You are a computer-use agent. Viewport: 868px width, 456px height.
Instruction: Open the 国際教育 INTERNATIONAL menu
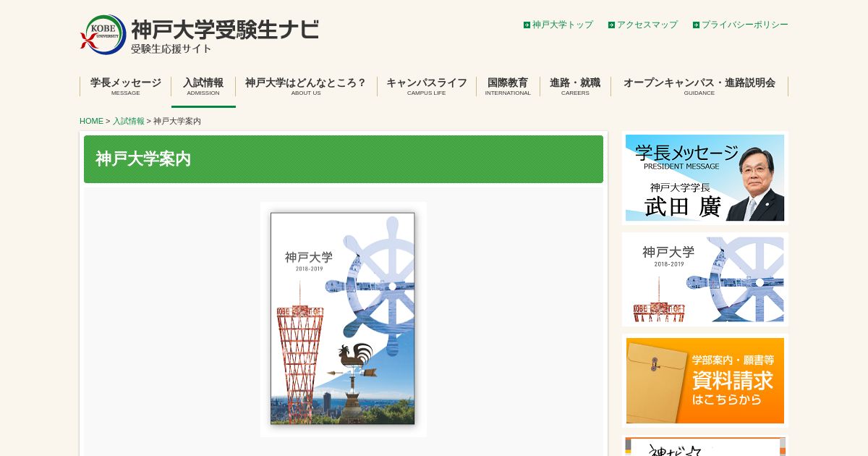pyautogui.click(x=508, y=86)
